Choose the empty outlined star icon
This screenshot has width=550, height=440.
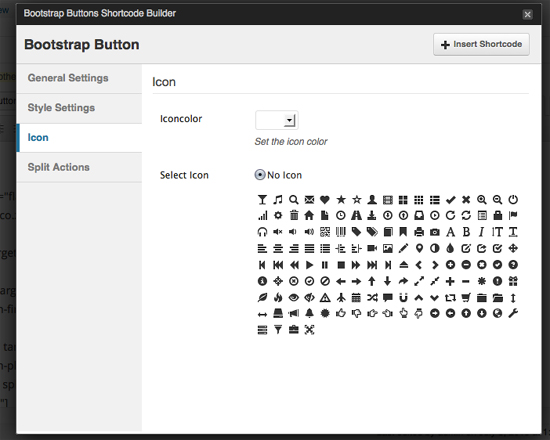[x=356, y=200]
